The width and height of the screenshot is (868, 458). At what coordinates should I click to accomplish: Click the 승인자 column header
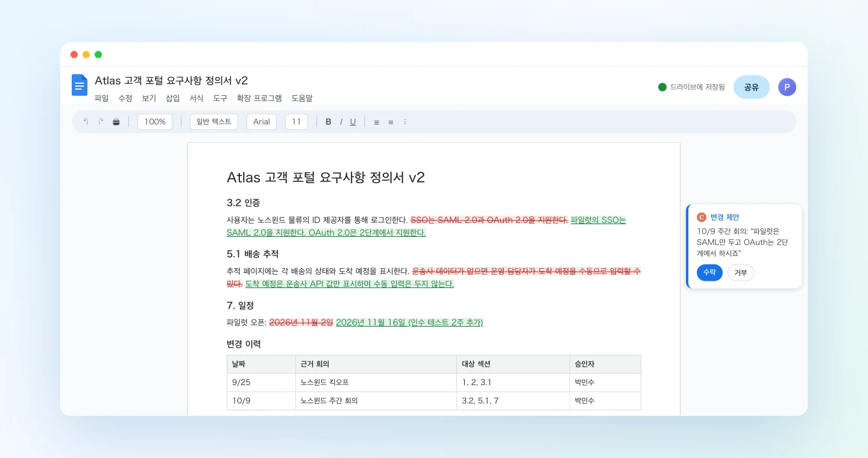[x=605, y=364]
